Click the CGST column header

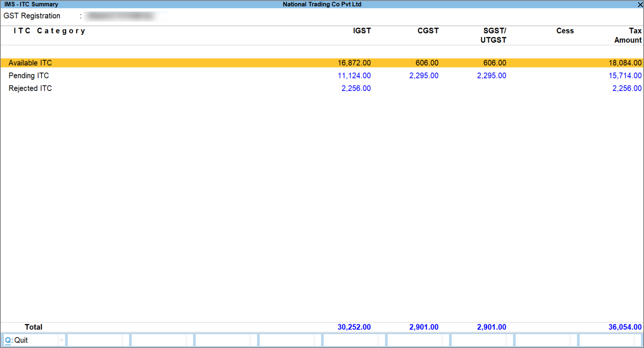point(428,31)
